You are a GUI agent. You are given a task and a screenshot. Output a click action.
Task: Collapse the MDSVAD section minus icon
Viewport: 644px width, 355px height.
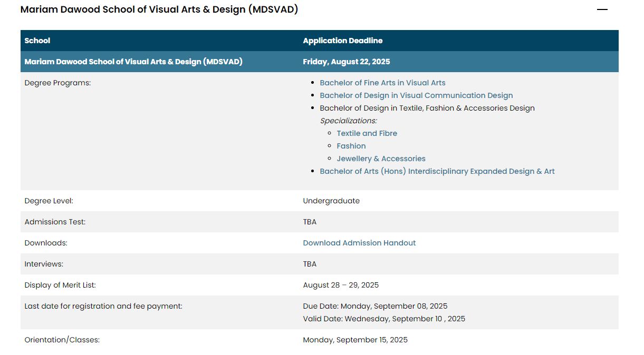[602, 9]
